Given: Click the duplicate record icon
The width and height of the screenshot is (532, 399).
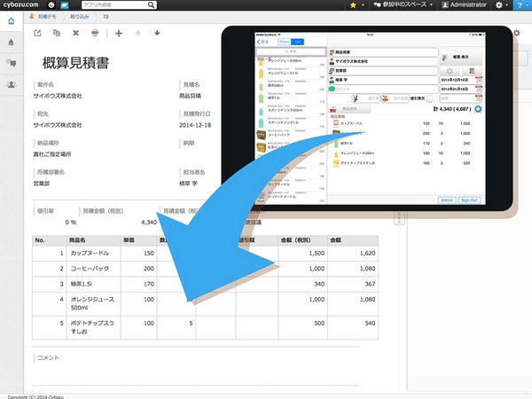Looking at the screenshot, I should tap(57, 34).
